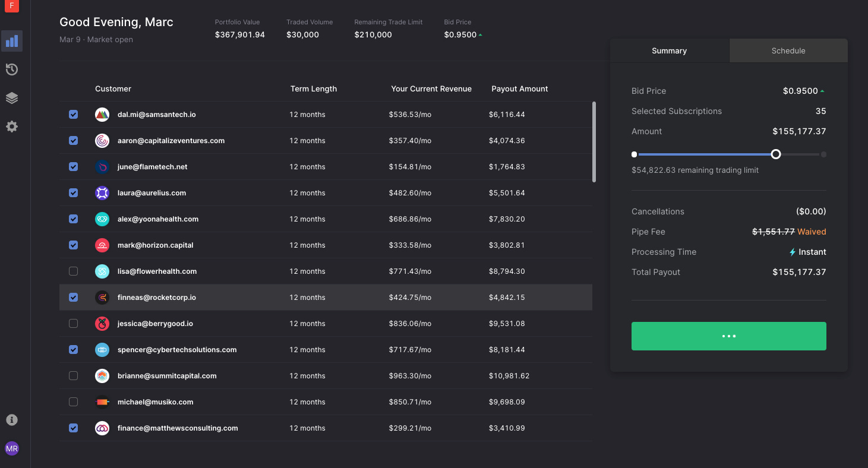Select the Summary tab
This screenshot has width=868, height=468.
[x=669, y=50]
